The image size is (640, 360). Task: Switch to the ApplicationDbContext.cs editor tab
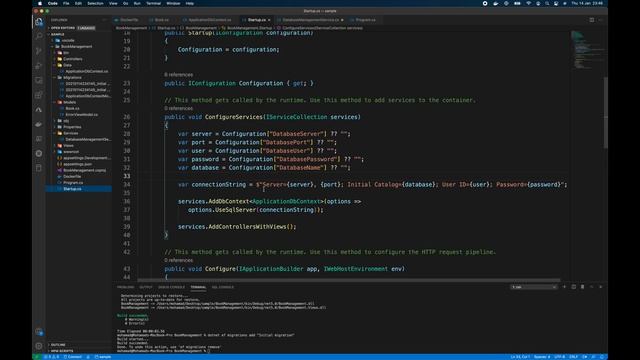209,20
